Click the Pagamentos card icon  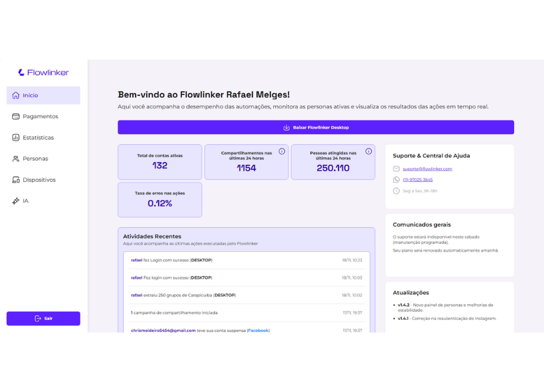pos(15,116)
